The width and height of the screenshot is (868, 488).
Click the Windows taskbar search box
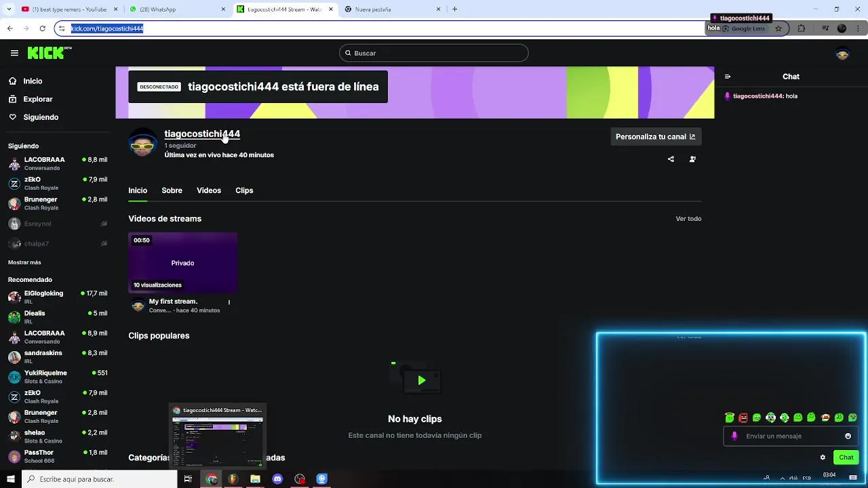point(99,479)
